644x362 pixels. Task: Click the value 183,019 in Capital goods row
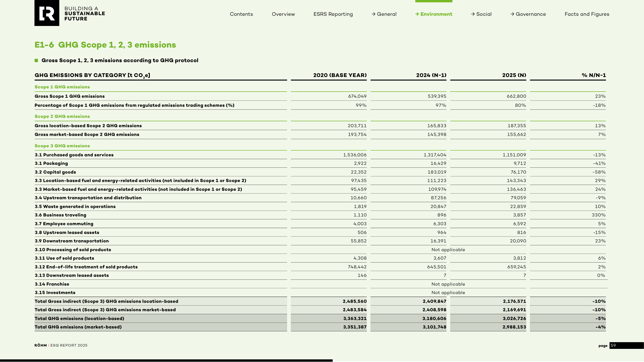click(x=437, y=172)
